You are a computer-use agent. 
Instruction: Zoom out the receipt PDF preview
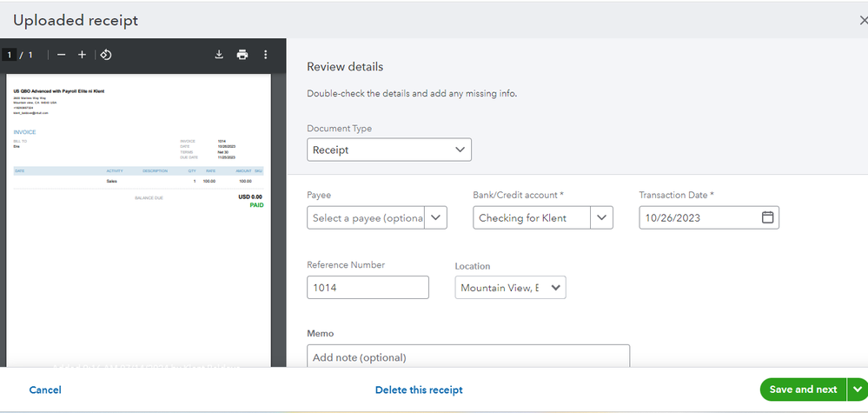(x=61, y=55)
